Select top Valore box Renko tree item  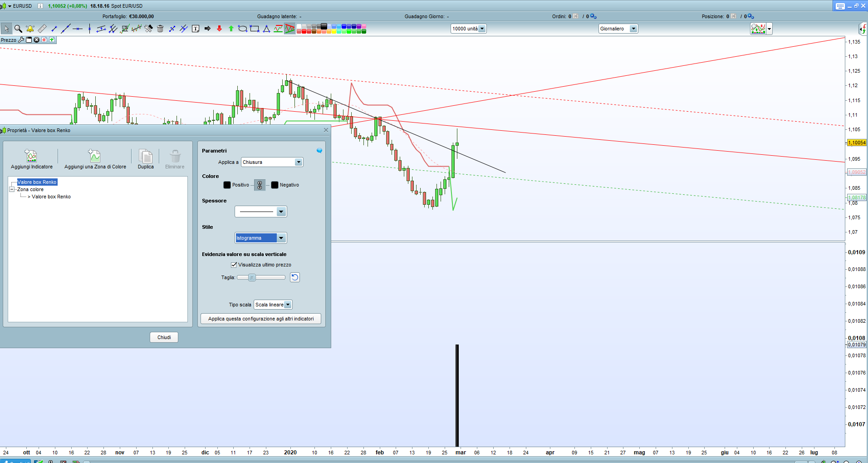coord(37,182)
